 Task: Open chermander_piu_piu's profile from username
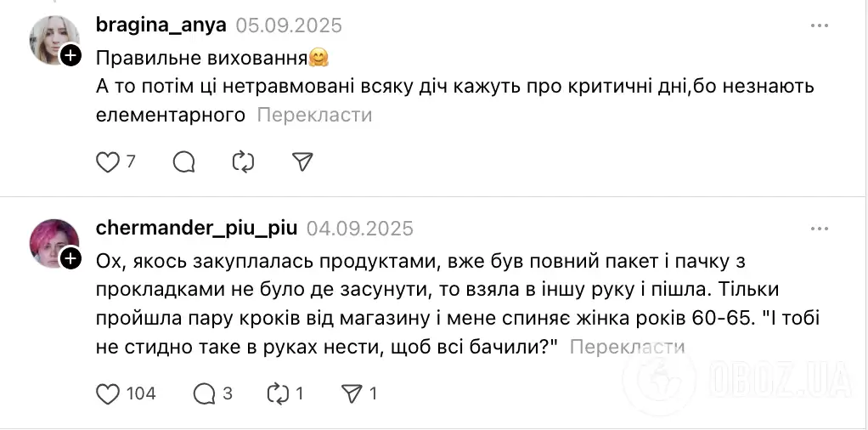(196, 228)
